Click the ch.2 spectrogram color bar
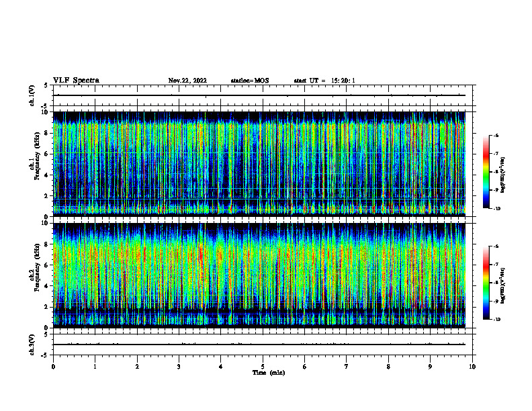The image size is (532, 411). point(486,283)
